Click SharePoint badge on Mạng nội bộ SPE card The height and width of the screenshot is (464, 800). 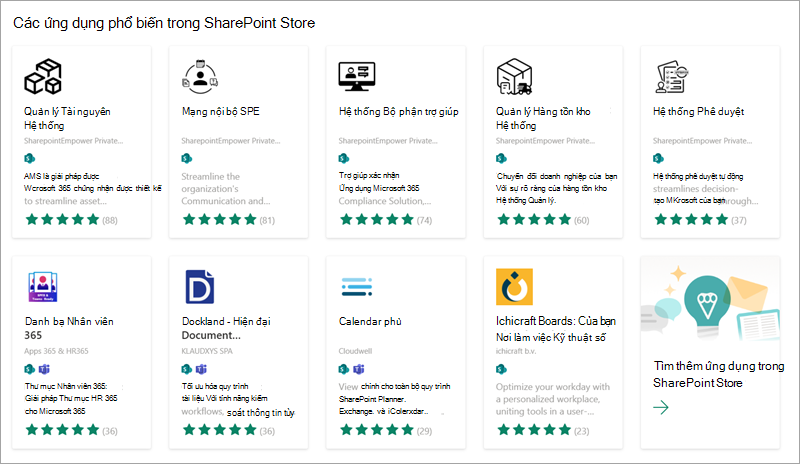[x=187, y=158]
